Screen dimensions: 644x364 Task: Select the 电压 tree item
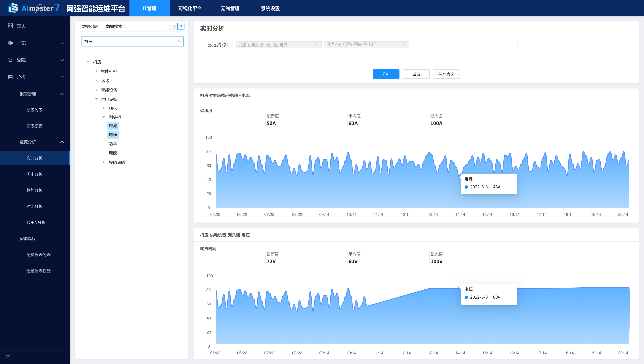point(113,135)
